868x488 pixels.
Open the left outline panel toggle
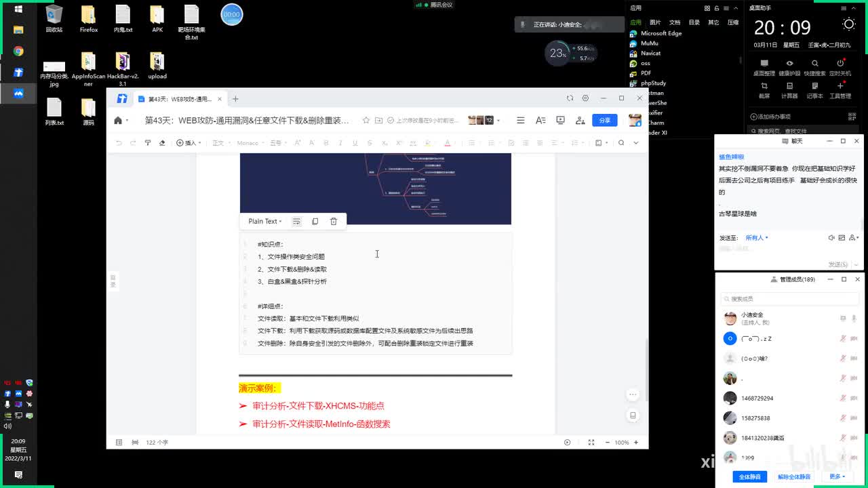[x=113, y=281]
